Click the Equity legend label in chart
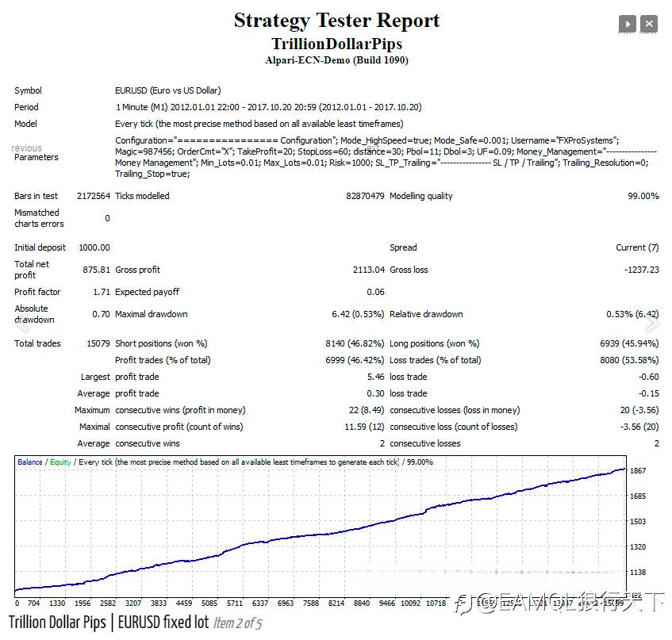 coord(60,462)
